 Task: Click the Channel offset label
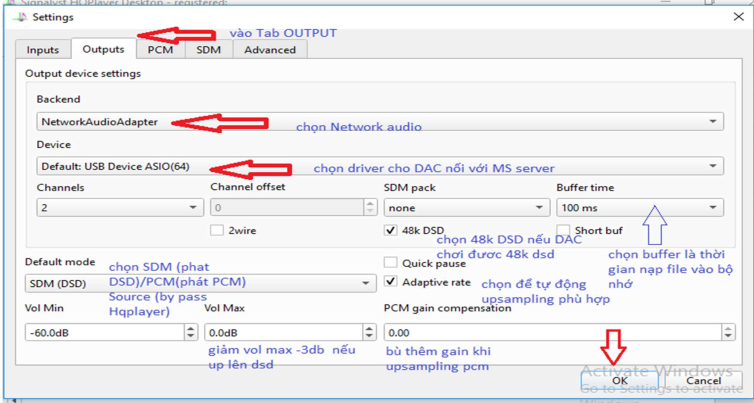248,187
